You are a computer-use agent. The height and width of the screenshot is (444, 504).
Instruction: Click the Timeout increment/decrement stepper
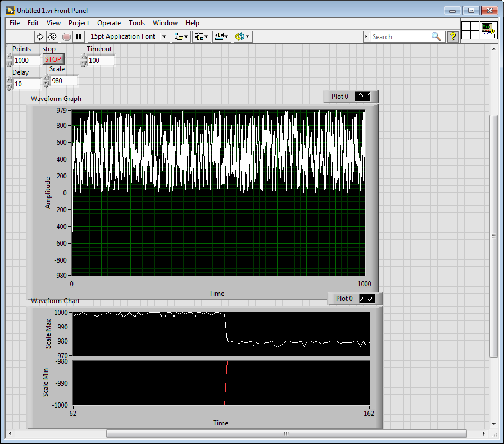84,61
